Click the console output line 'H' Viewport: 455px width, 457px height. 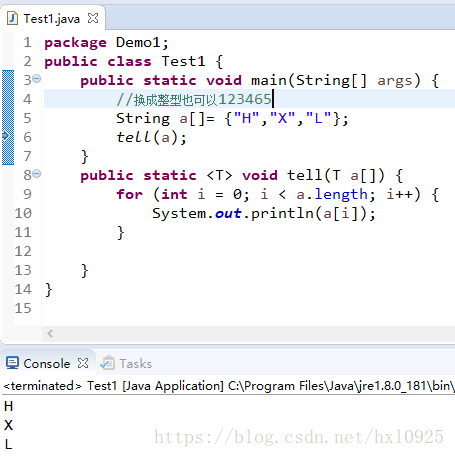[x=8, y=406]
